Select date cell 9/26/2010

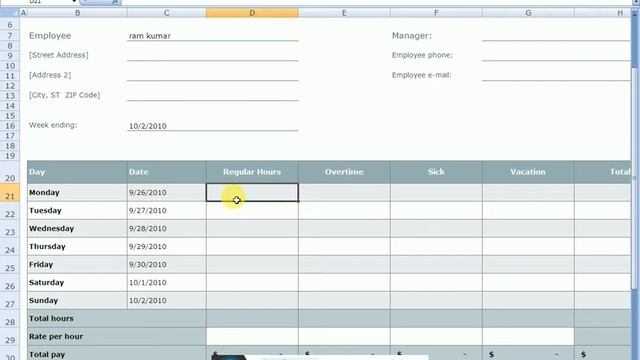[167, 193]
